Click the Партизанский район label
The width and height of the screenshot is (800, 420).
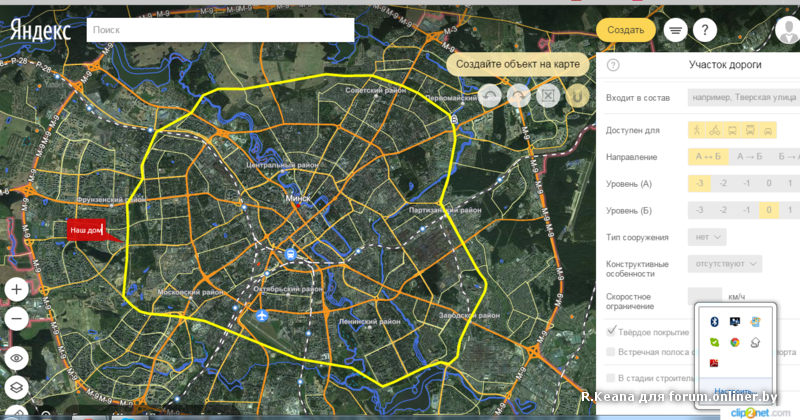[x=445, y=210]
